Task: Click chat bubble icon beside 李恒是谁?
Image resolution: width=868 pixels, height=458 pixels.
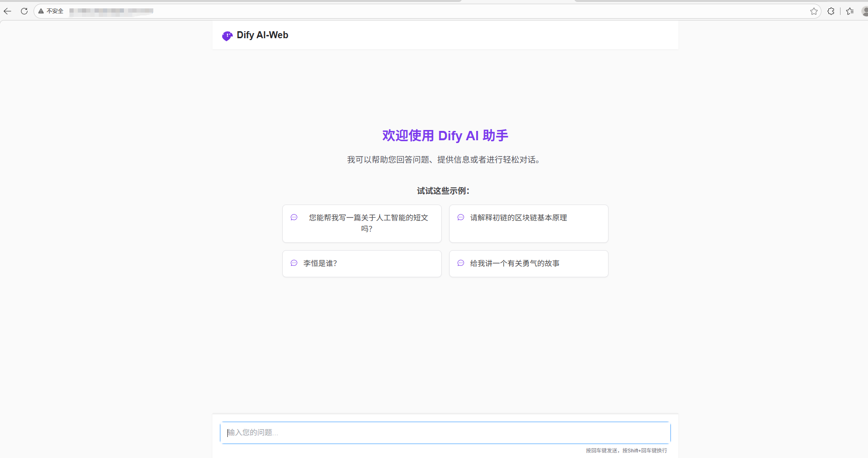Action: click(x=294, y=263)
